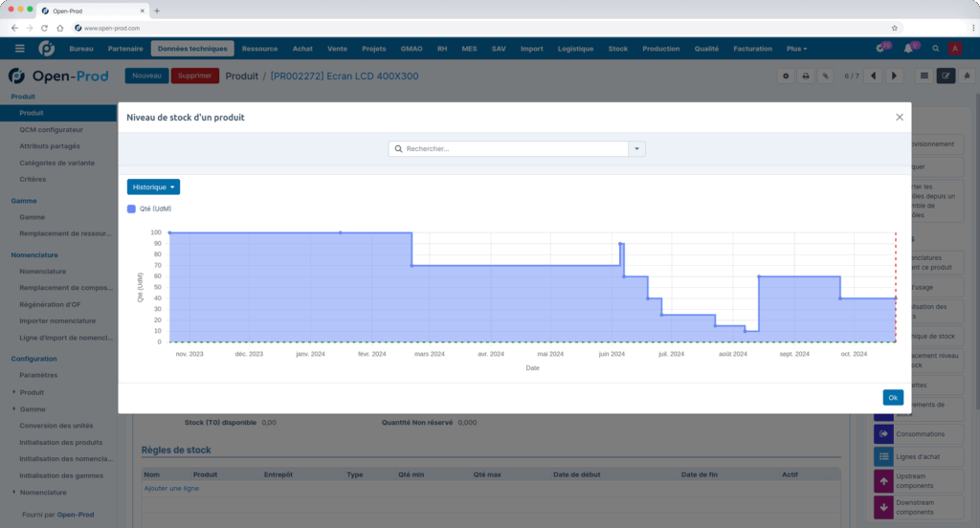Bookmark page with star icon
The height and width of the screenshot is (528, 980).
click(895, 28)
